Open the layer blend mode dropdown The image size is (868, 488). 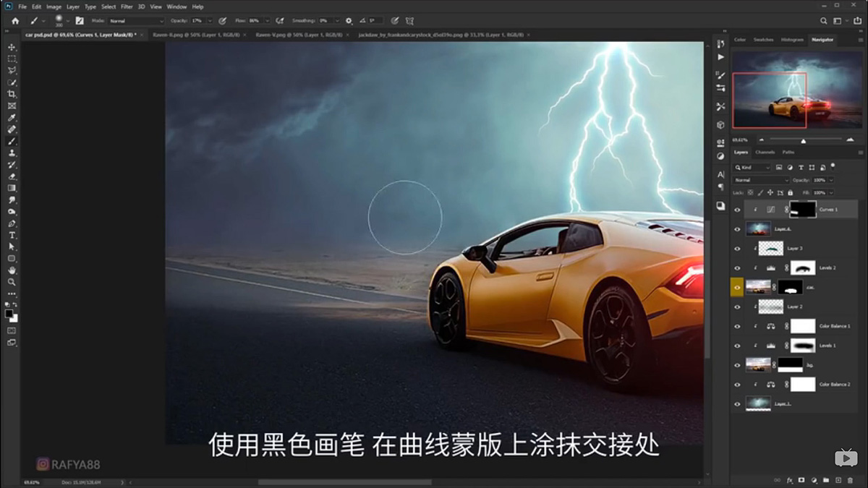759,180
